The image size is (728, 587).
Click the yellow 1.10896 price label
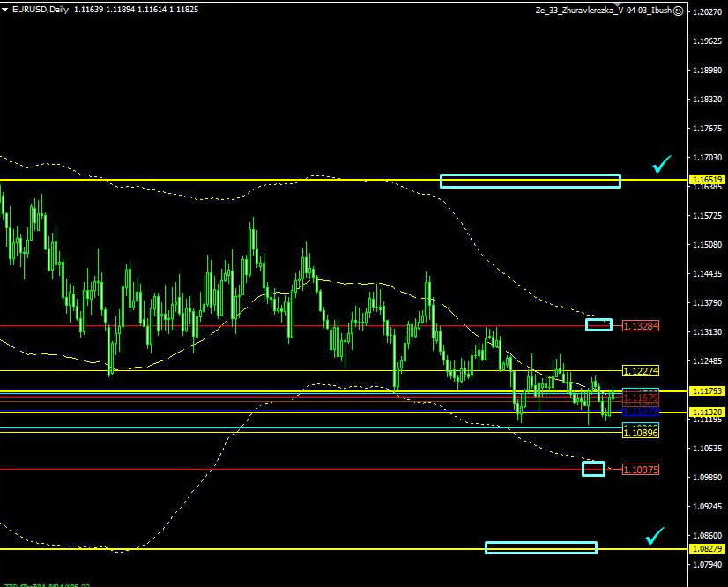click(x=641, y=433)
